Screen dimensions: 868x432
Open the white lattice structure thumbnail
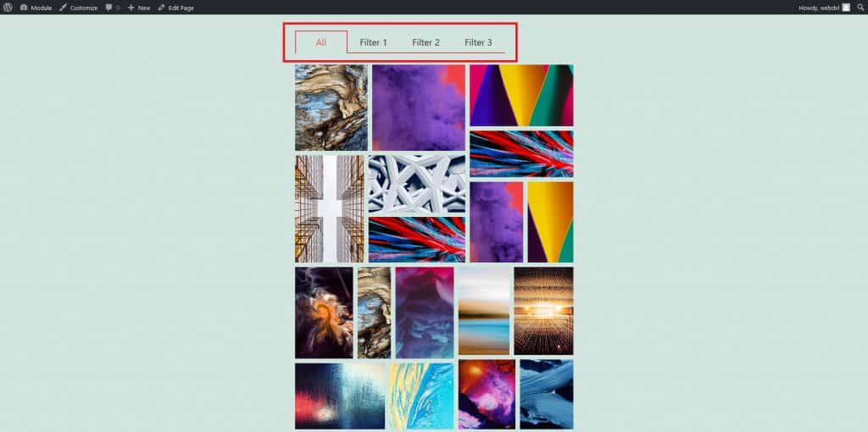click(x=417, y=184)
